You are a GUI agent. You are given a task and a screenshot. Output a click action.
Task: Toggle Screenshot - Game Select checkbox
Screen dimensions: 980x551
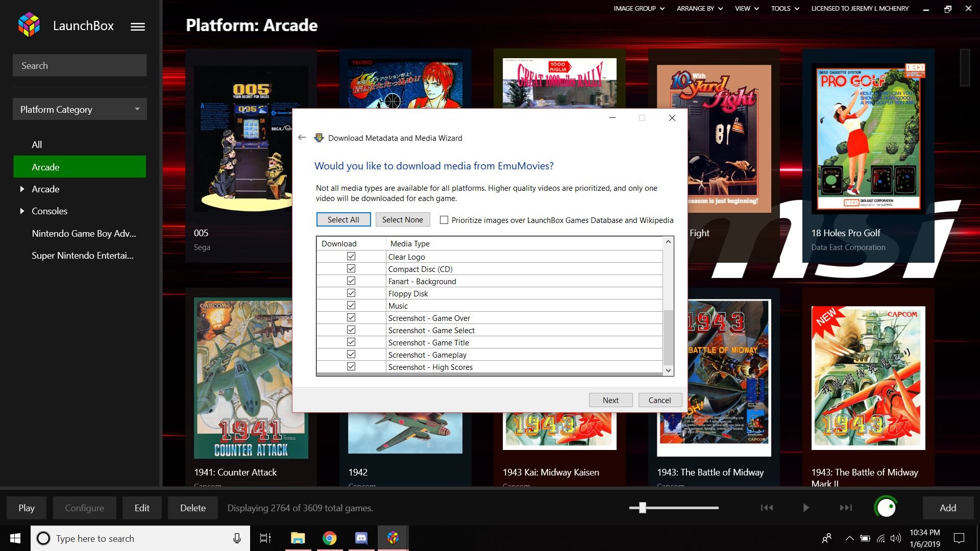(351, 330)
